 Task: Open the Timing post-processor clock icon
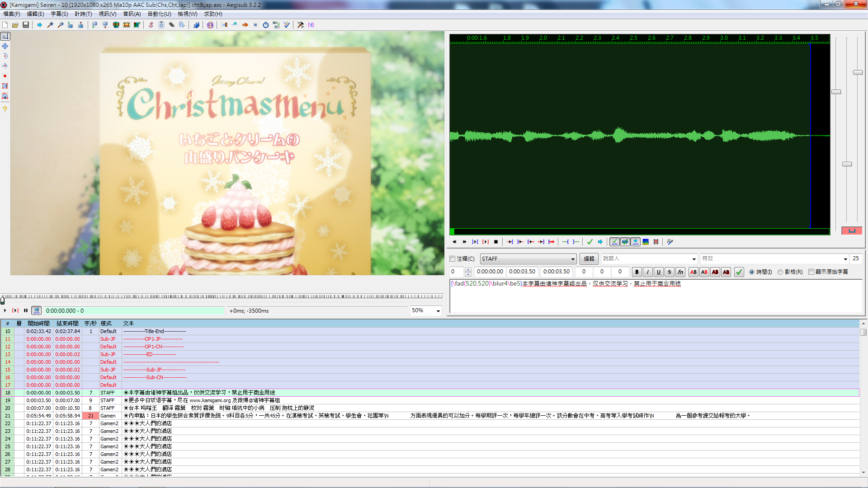(266, 25)
